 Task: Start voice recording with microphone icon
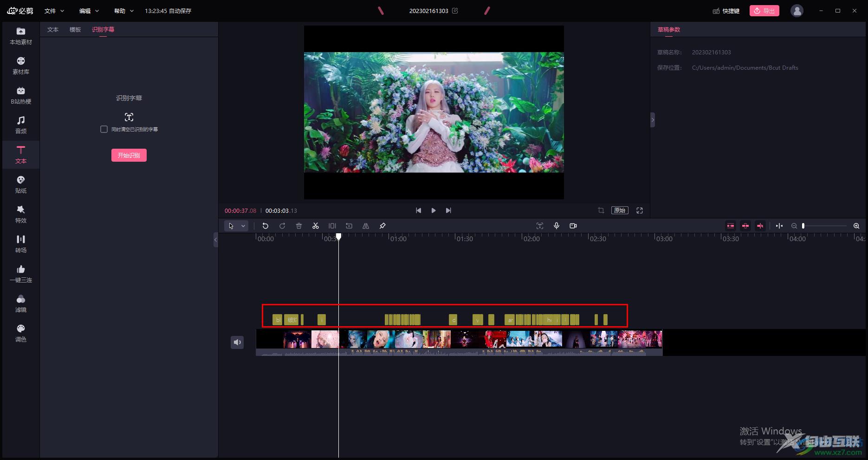557,226
